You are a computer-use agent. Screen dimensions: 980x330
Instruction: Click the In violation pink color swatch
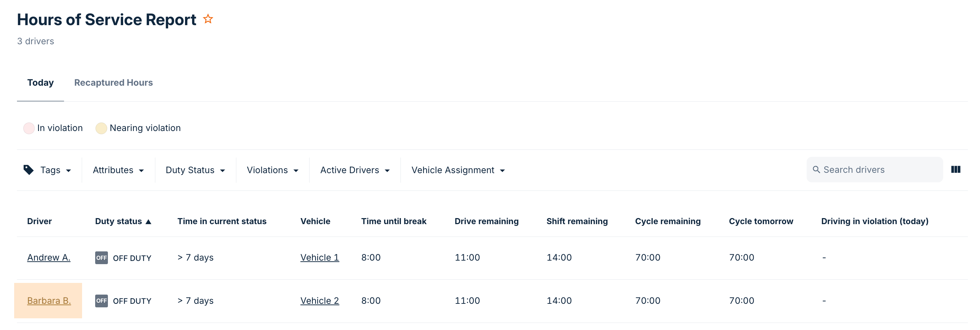pos(29,128)
